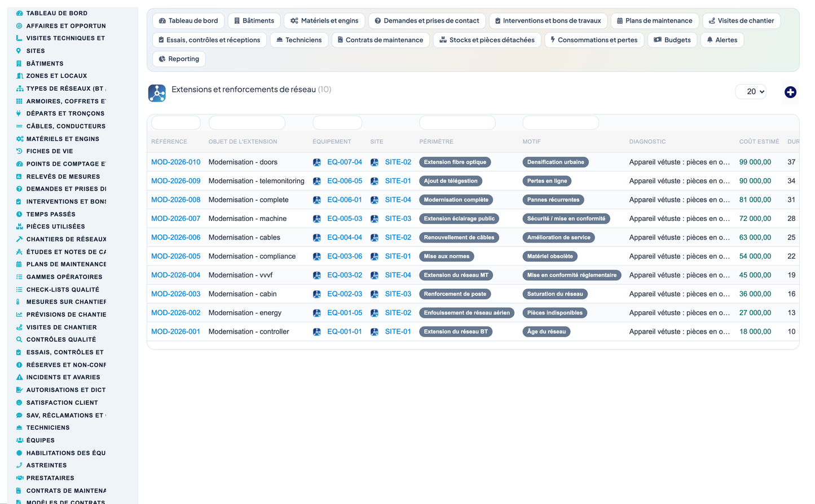Click the equipment icon beside EQ-006-05
This screenshot has width=815, height=504.
[317, 181]
